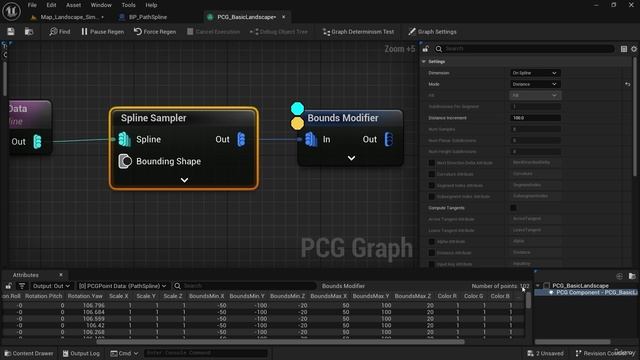Toggle Alpha Attribute checkbox
The width and height of the screenshot is (640, 360).
pos(431,242)
